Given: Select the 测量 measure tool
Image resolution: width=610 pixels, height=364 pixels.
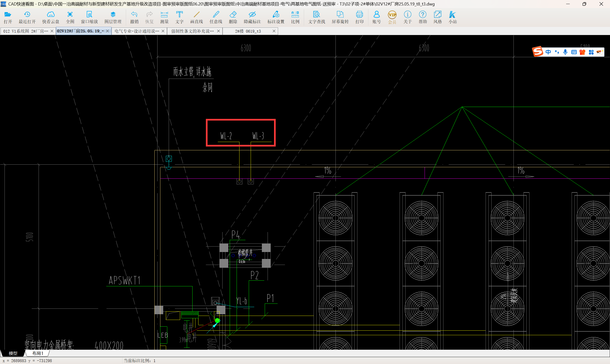Looking at the screenshot, I should click(164, 17).
